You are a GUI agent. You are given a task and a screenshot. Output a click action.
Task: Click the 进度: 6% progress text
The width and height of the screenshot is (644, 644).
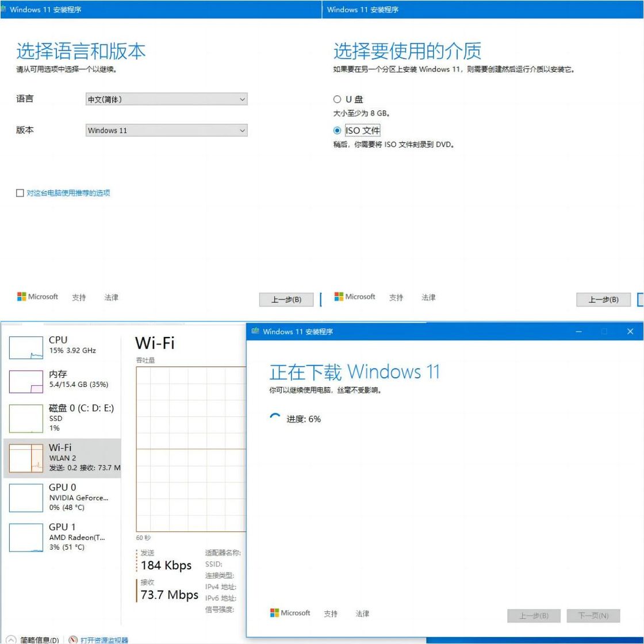pyautogui.click(x=304, y=419)
